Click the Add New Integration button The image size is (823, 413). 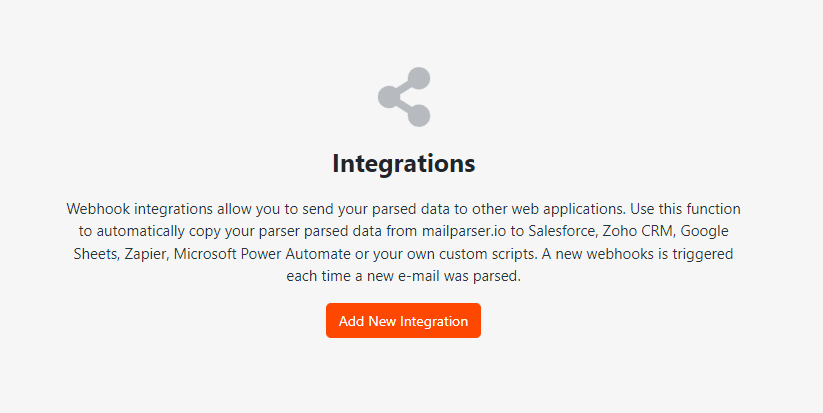[x=403, y=321]
